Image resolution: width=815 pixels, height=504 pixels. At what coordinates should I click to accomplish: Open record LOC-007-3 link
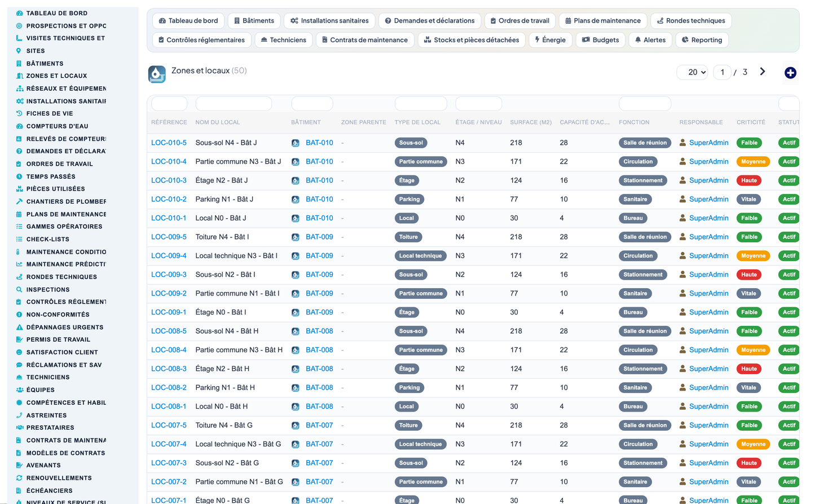point(169,463)
